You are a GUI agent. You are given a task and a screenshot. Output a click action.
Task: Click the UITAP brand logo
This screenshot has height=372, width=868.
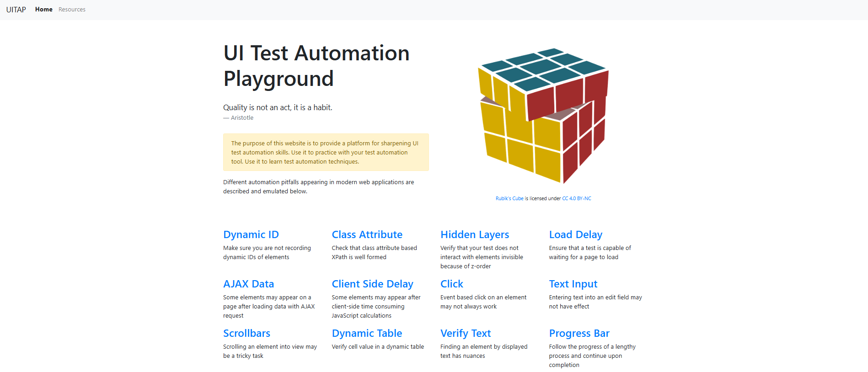tap(16, 10)
